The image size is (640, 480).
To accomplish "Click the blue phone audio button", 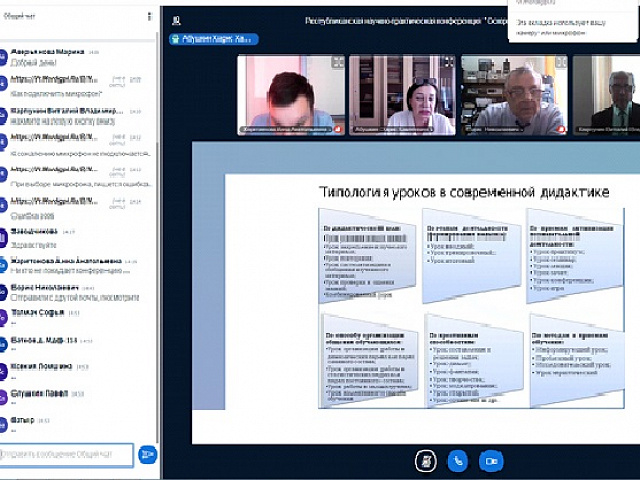I will tap(457, 460).
